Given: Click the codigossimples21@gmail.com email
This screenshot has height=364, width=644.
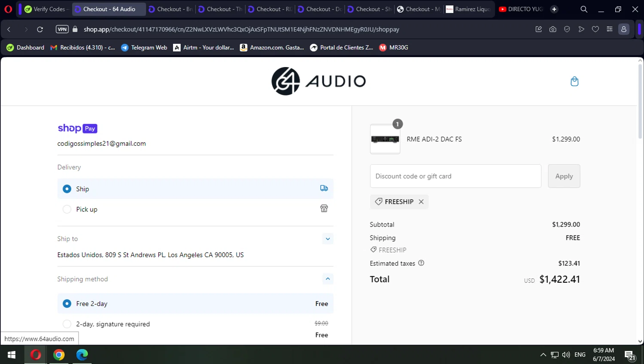Looking at the screenshot, I should click(x=102, y=144).
